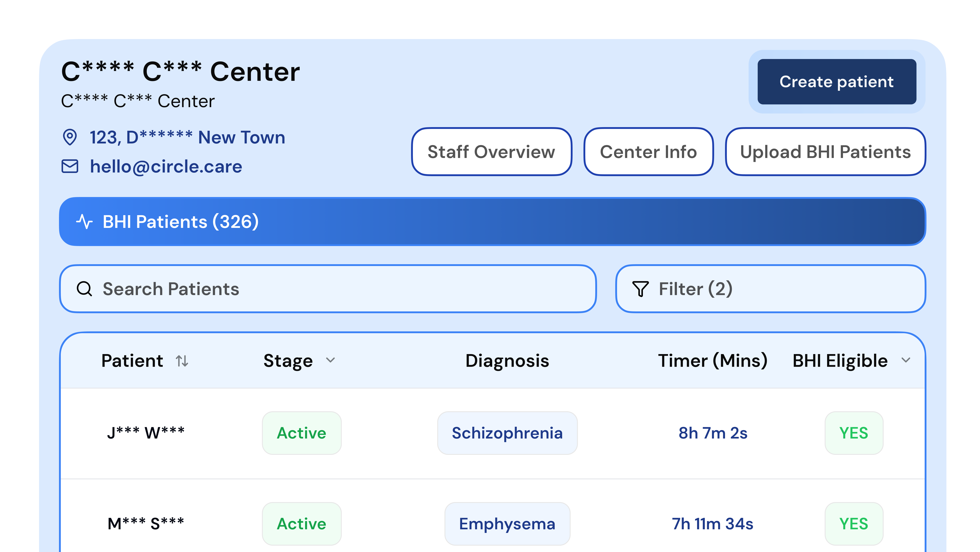The width and height of the screenshot is (980, 552).
Task: Toggle BHI eligibility YES for M*** S***
Action: click(x=854, y=523)
